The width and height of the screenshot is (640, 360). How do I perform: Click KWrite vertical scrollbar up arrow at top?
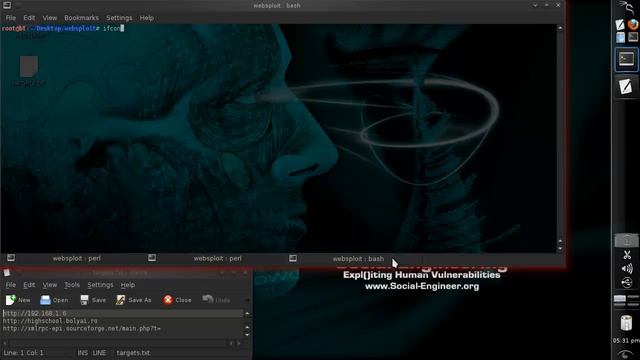tap(247, 313)
